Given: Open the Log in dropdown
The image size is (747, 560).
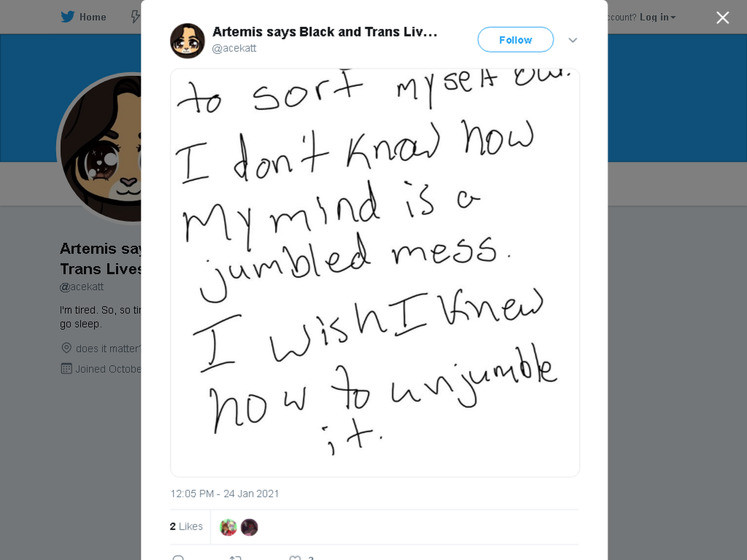Looking at the screenshot, I should pyautogui.click(x=657, y=17).
